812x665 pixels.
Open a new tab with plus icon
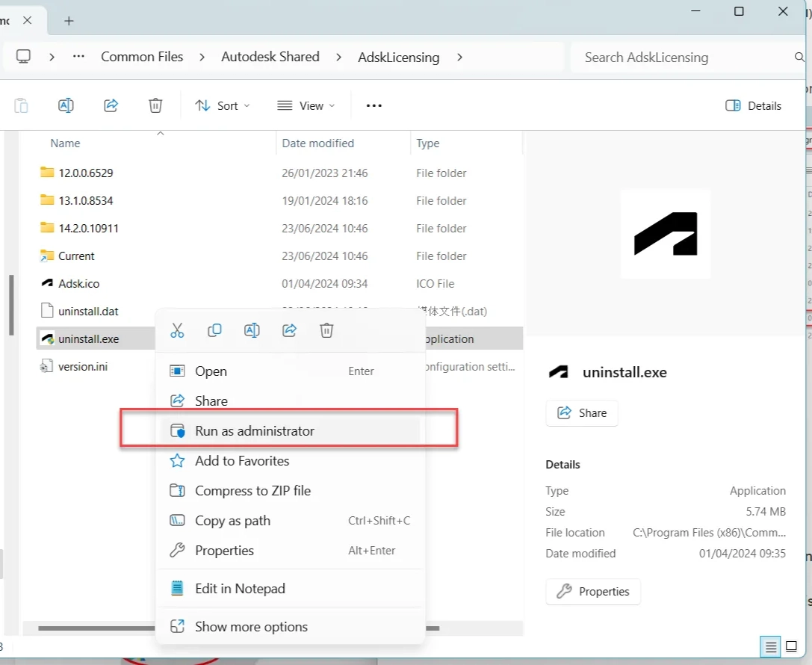point(69,21)
